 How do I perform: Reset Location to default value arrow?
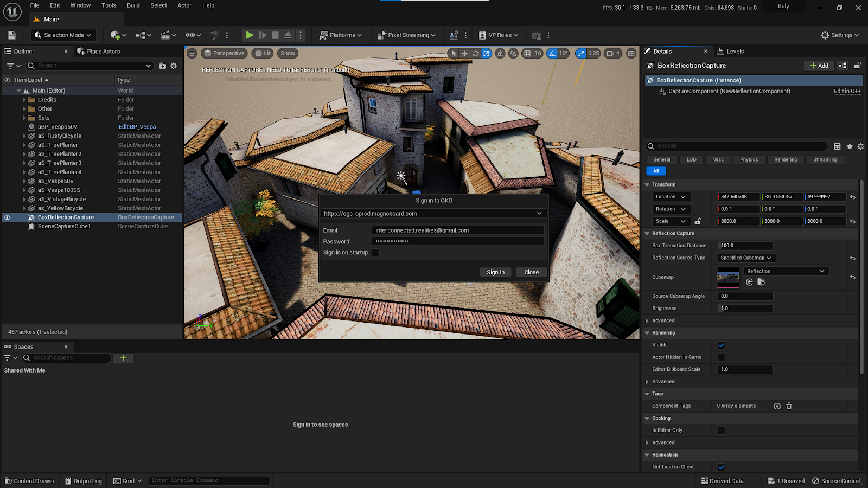pos(852,197)
